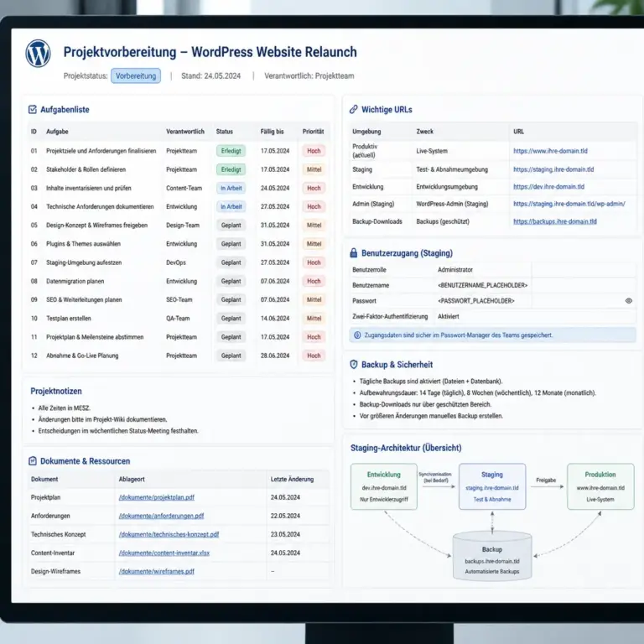The width and height of the screenshot is (644, 644).
Task: Click "Test- & Abnahmeumgebung" cell
Action: click(x=452, y=169)
